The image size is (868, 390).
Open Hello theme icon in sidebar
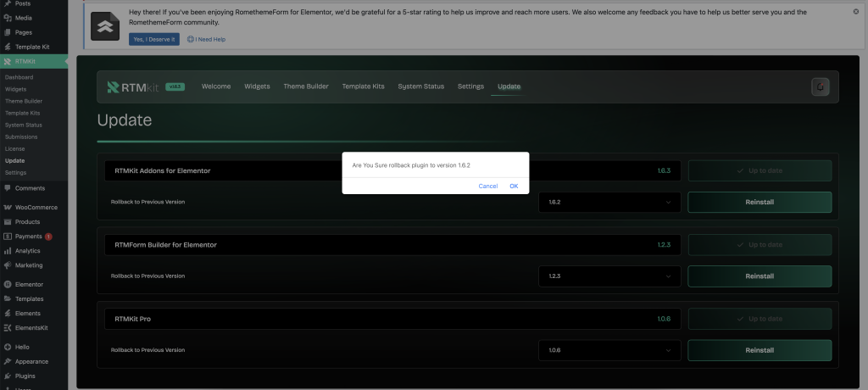[x=8, y=347]
